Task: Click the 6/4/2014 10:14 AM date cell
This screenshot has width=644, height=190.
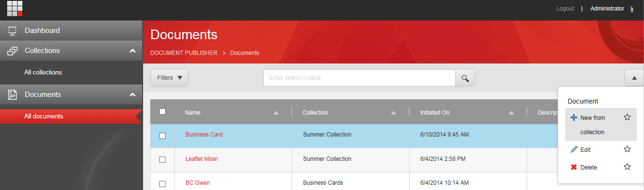Action: (x=445, y=183)
